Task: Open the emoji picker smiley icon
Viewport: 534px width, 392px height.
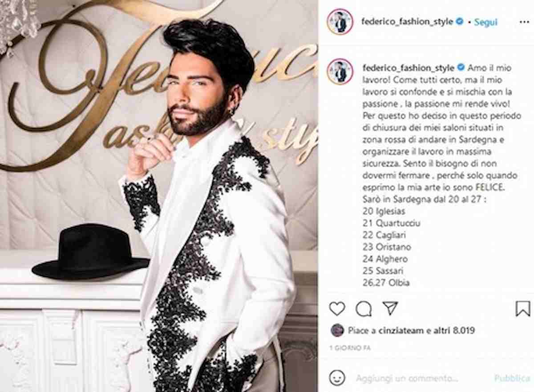Action: [x=337, y=378]
